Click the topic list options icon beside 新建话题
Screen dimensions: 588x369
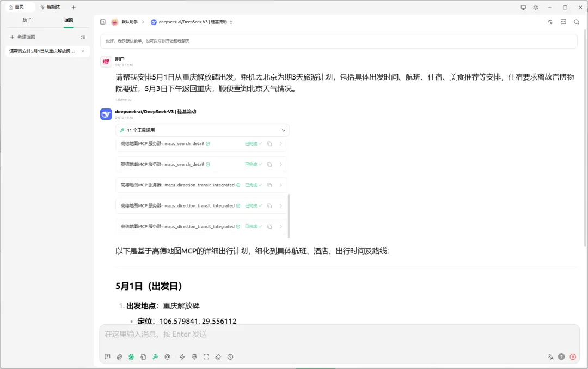(x=83, y=37)
